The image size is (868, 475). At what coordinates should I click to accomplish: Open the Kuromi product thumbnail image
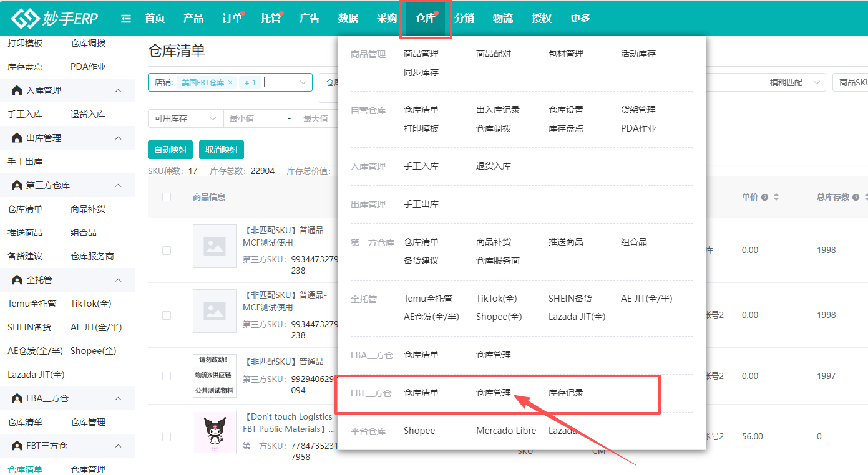[x=215, y=433]
